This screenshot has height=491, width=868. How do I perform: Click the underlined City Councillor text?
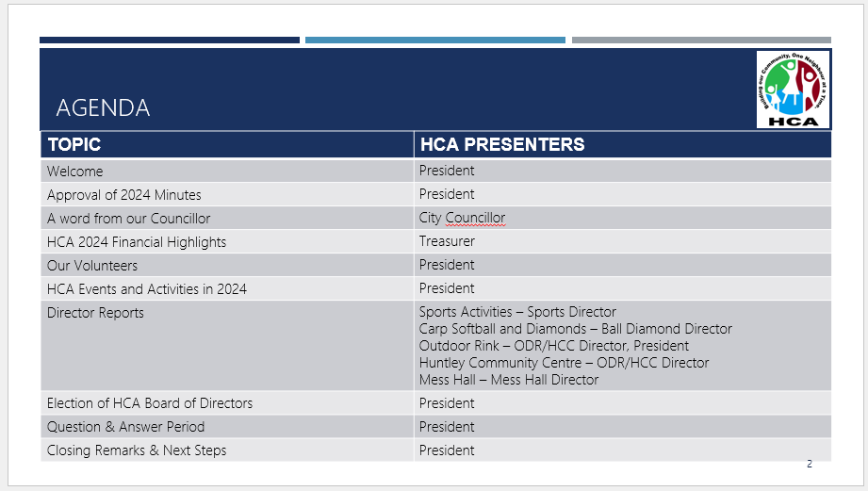pyautogui.click(x=463, y=219)
